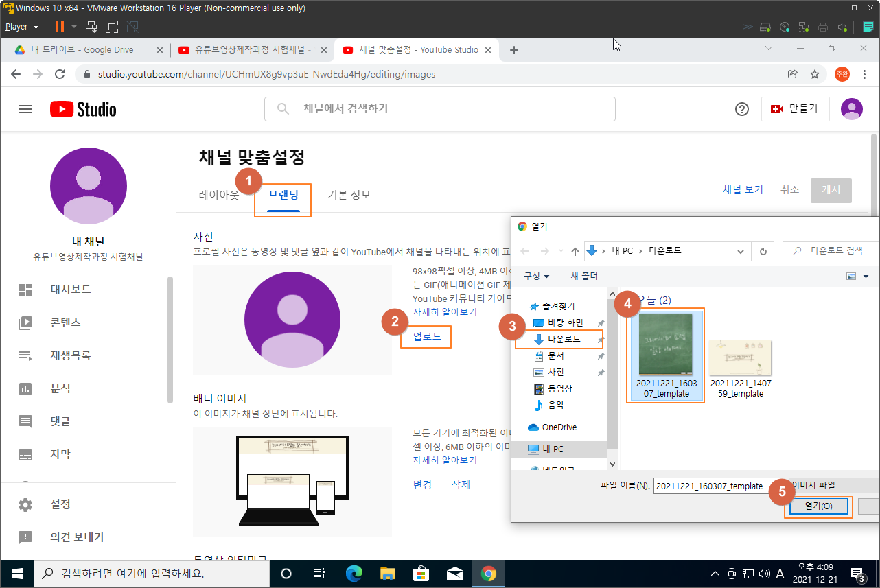This screenshot has width=880, height=588.
Task: Open the VMware Player menu dropdown
Action: (22, 27)
